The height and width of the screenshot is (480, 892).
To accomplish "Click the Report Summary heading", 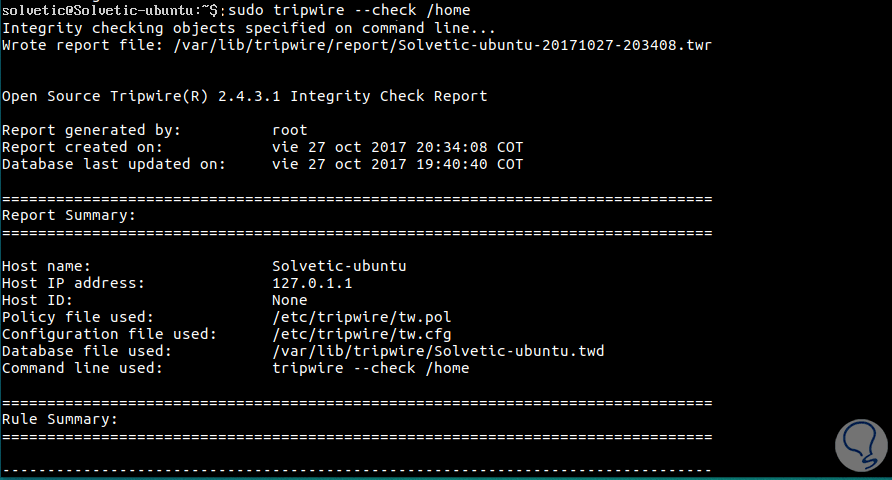I will (x=68, y=215).
